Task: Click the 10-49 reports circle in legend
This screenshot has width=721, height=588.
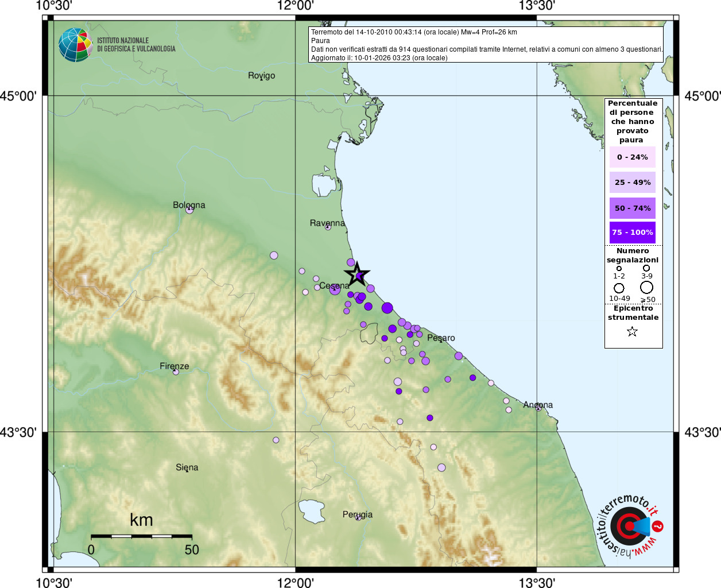Action: coord(619,288)
